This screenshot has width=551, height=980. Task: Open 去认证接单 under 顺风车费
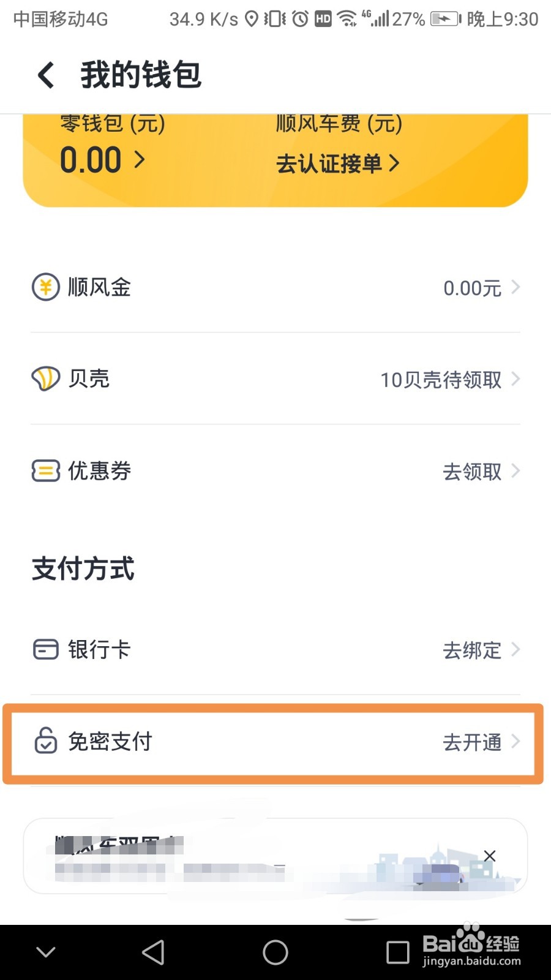tap(338, 164)
